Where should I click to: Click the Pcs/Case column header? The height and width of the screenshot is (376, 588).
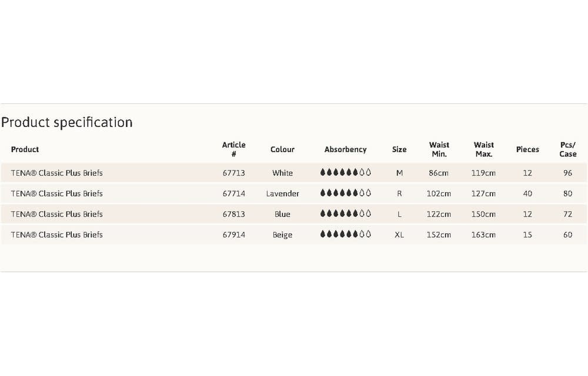(568, 149)
